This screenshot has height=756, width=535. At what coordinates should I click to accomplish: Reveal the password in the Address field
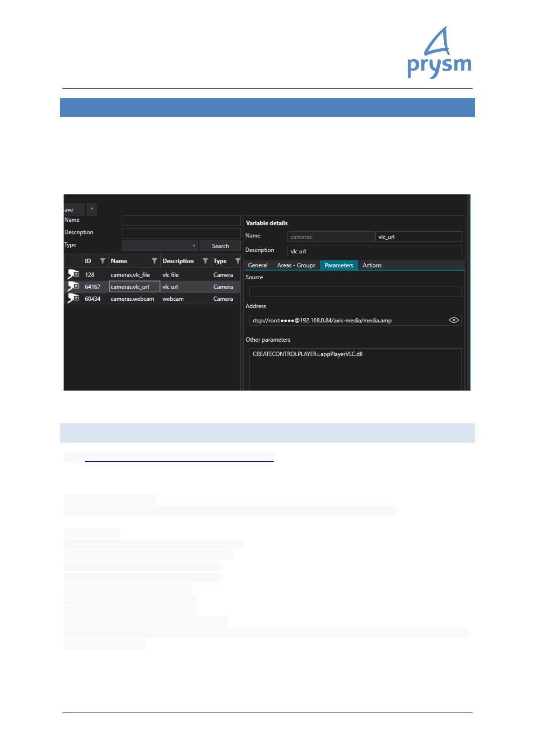(454, 320)
